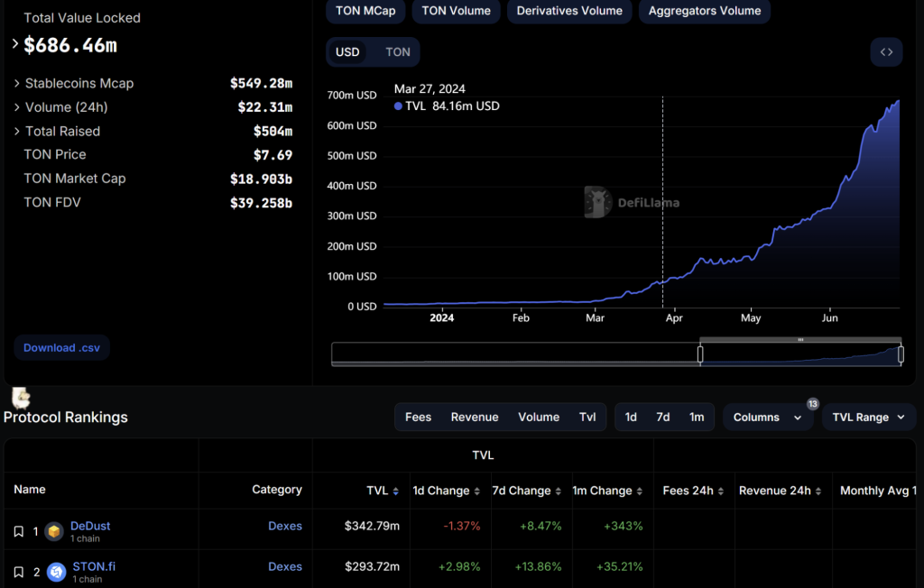The height and width of the screenshot is (588, 924).
Task: Select the 7d time period tab
Action: tap(663, 418)
